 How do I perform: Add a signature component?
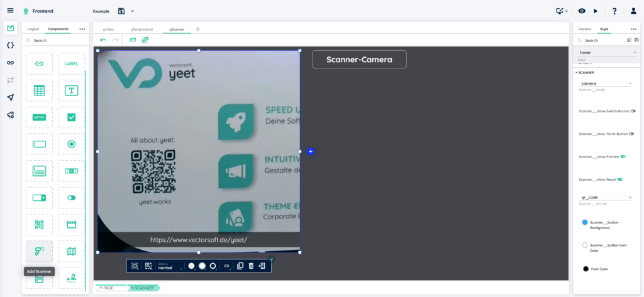click(72, 278)
